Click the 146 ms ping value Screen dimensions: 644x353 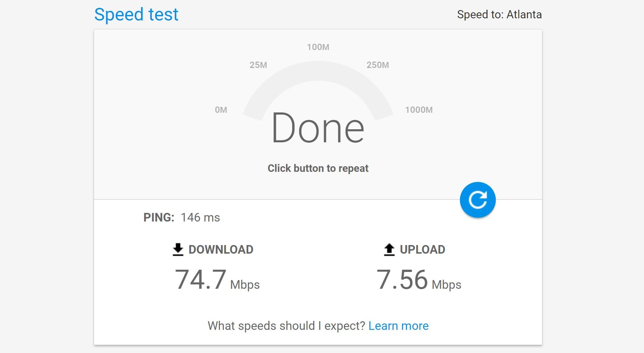pyautogui.click(x=200, y=217)
